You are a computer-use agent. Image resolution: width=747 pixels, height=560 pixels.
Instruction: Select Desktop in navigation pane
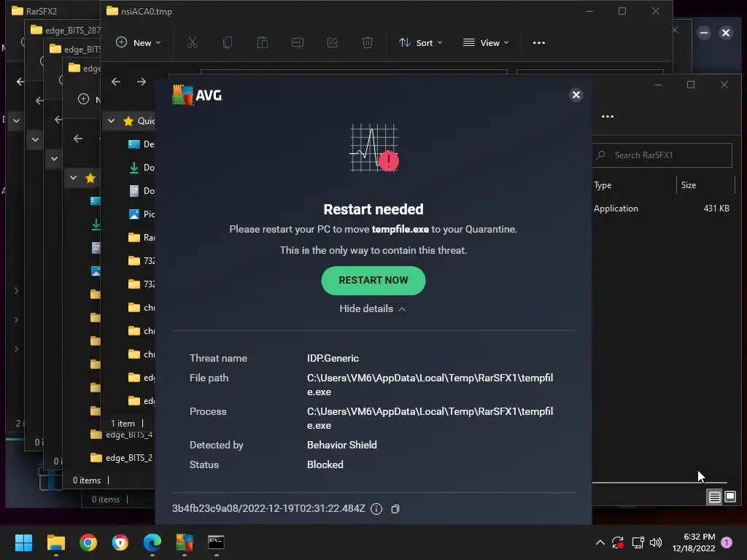pyautogui.click(x=142, y=144)
